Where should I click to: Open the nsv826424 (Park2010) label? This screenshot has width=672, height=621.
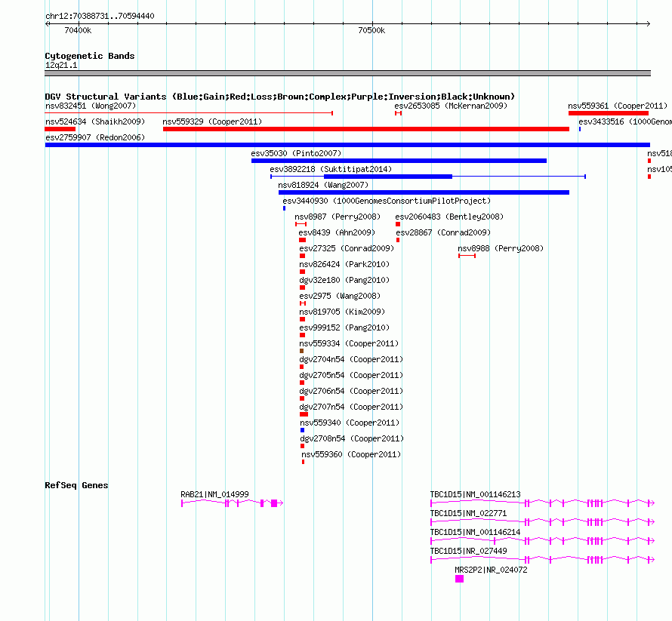click(344, 264)
